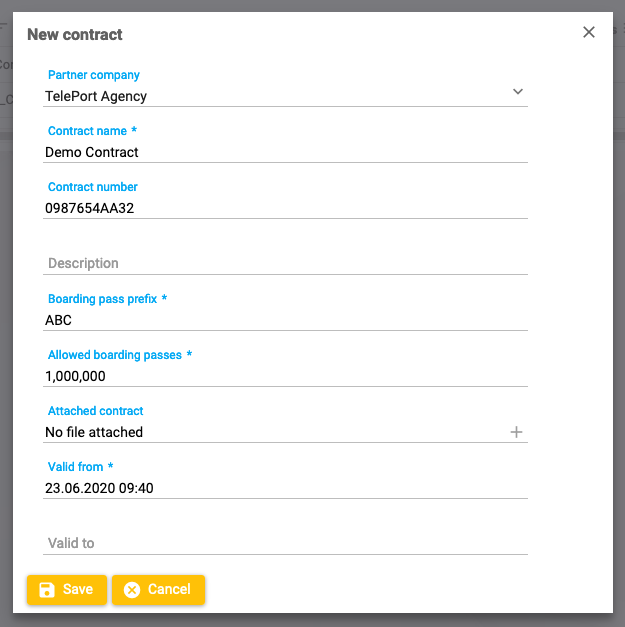Click the 'Partner company' label text
Screen dimensions: 625x627
pos(94,75)
